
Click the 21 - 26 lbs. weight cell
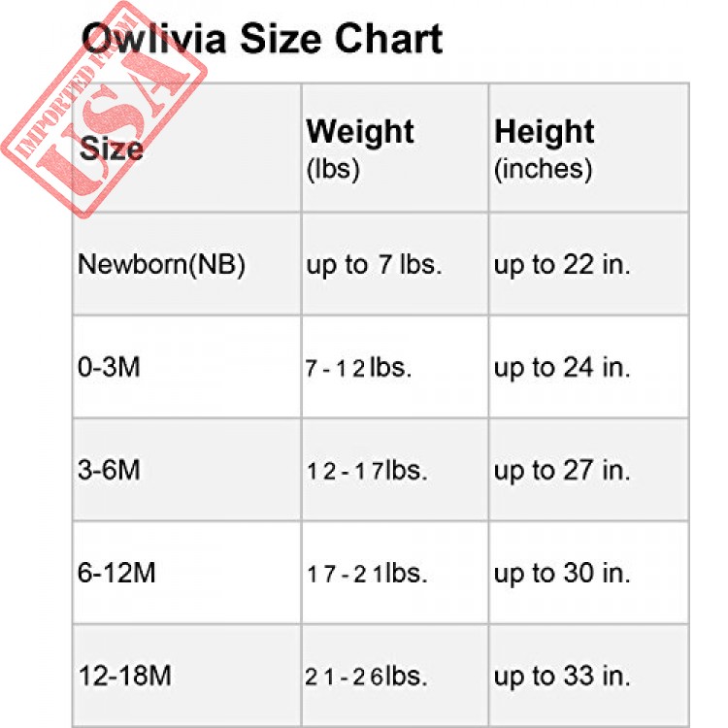(395, 676)
